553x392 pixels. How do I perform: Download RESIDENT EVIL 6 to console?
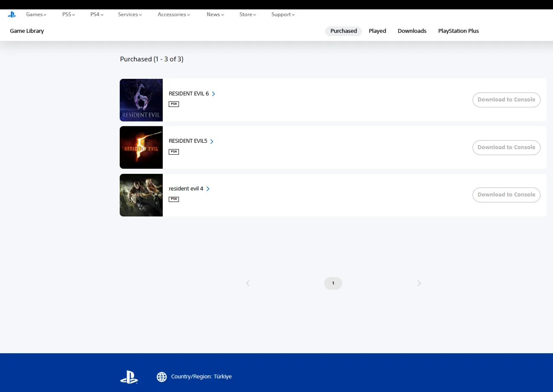[507, 100]
